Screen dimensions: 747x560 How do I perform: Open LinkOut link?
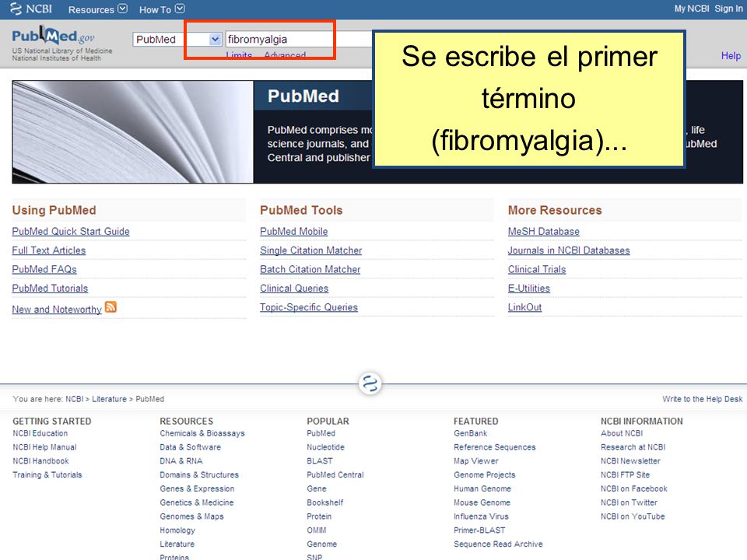tap(524, 308)
